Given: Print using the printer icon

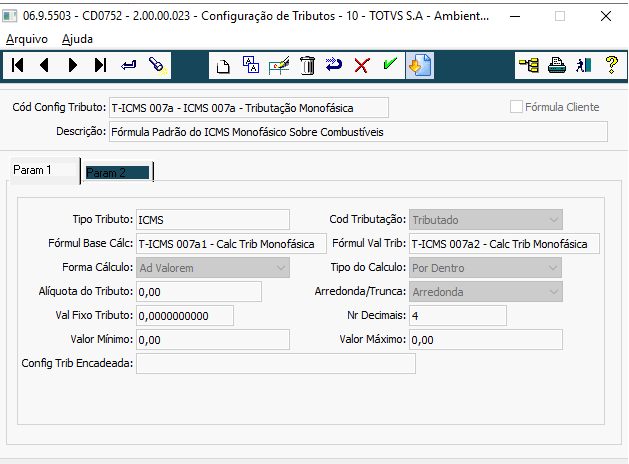Looking at the screenshot, I should coord(557,65).
